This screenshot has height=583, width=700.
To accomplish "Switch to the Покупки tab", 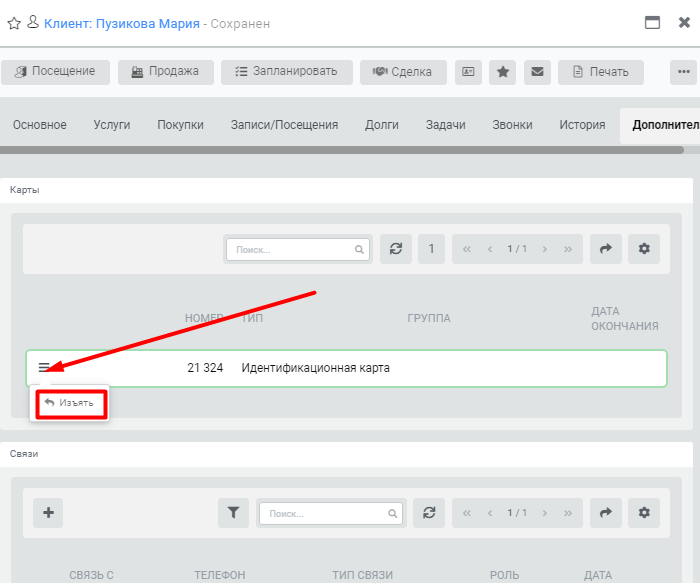I will (180, 125).
